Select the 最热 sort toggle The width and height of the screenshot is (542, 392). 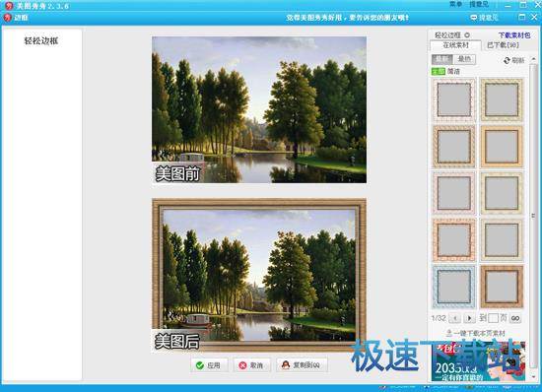click(464, 59)
